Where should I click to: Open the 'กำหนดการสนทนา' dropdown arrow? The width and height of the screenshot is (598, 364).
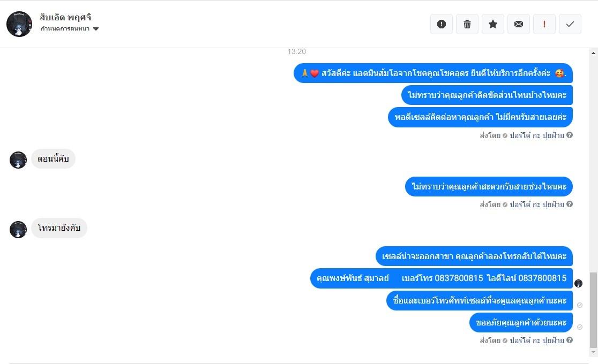point(96,28)
